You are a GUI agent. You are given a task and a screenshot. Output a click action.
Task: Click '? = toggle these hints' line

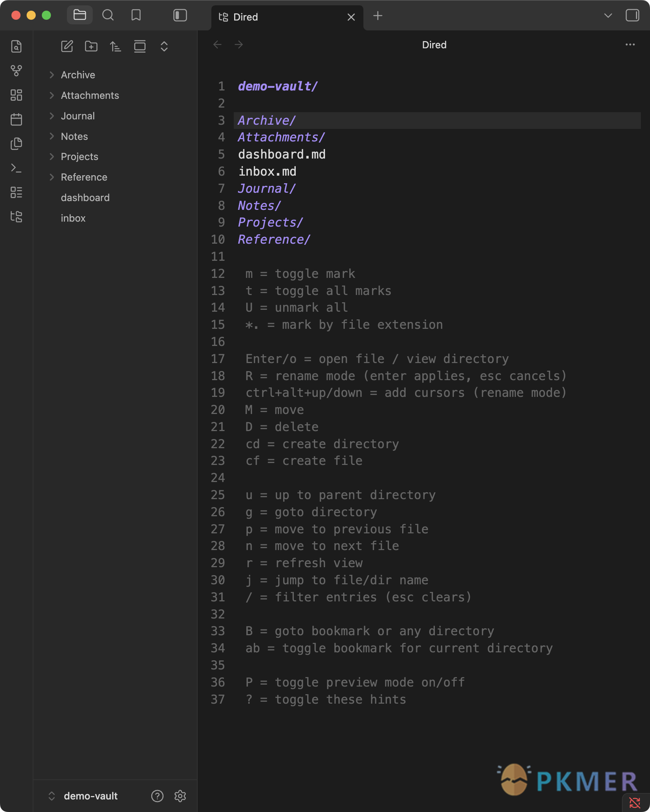coord(326,699)
